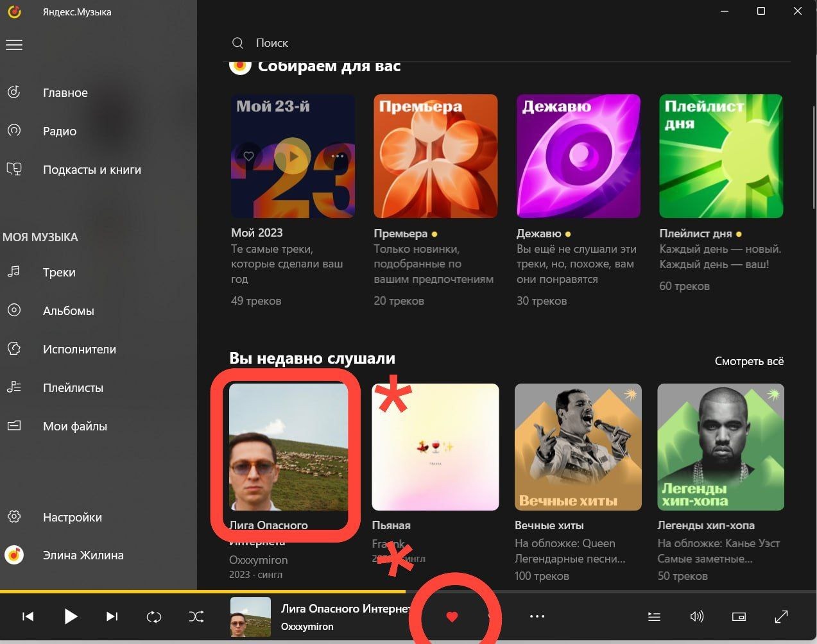This screenshot has width=817, height=644.
Task: Skip to the next track
Action: pyautogui.click(x=112, y=616)
